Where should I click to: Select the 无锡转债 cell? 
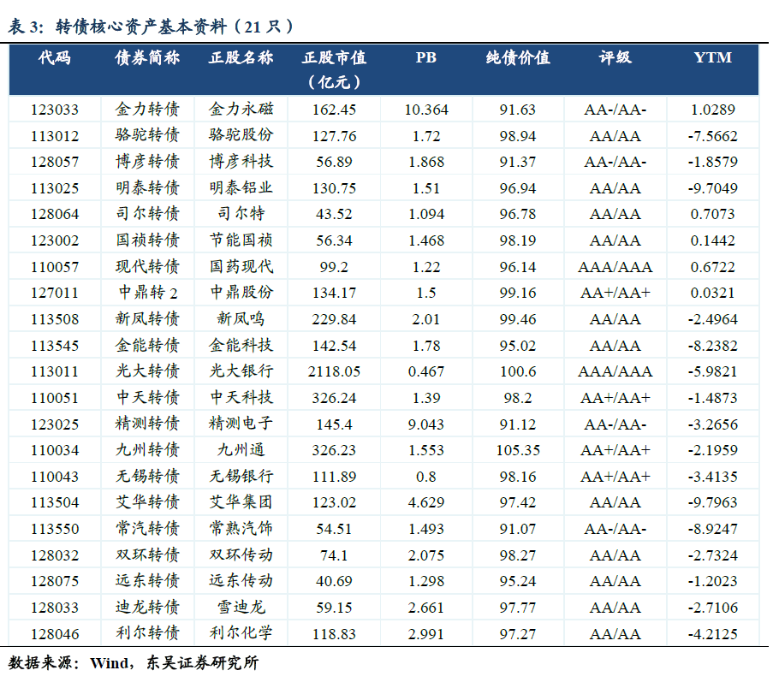pos(147,476)
